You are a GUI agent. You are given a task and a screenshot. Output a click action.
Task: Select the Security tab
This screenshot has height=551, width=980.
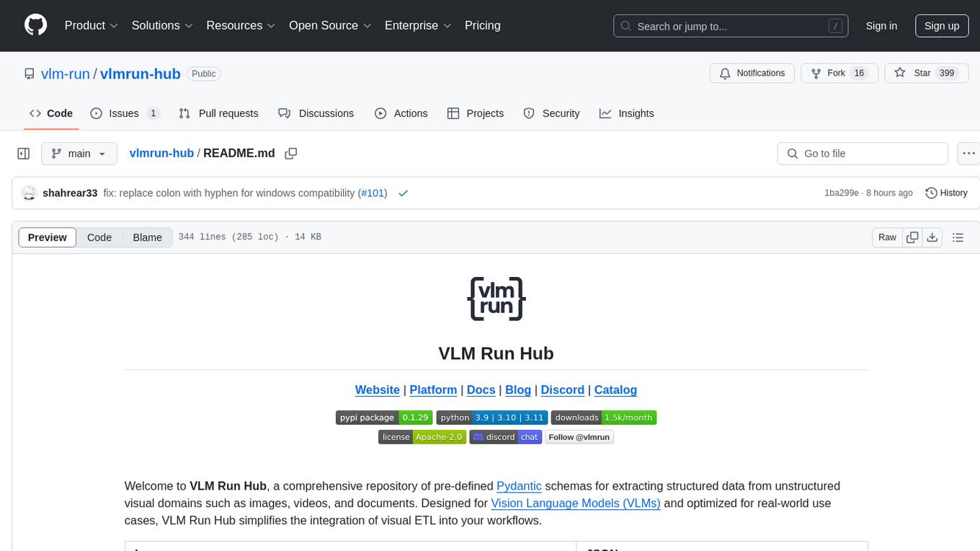click(x=551, y=113)
